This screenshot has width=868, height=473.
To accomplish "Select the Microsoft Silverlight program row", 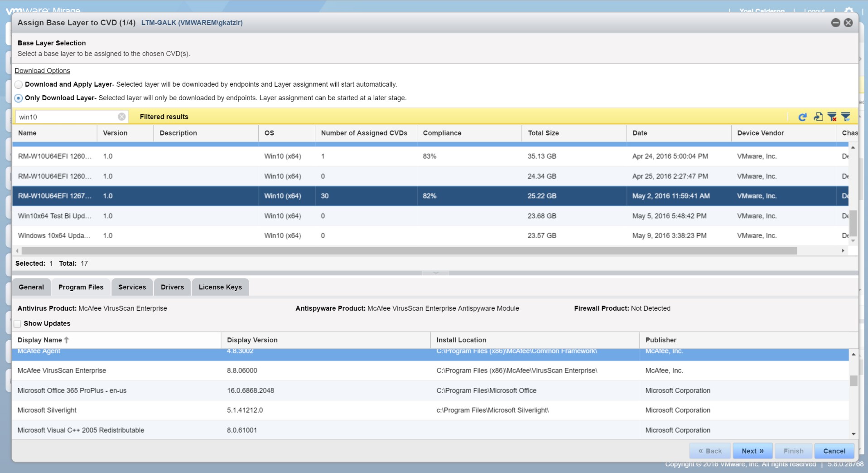I will [430, 410].
